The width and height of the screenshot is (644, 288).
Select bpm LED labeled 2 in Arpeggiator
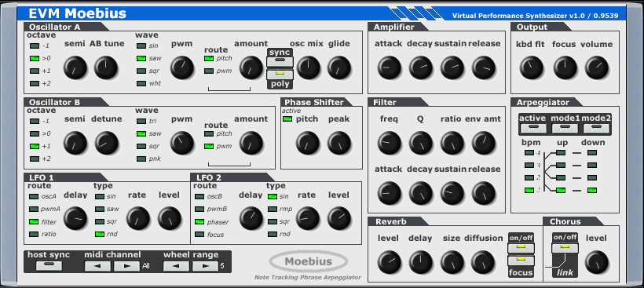click(x=529, y=178)
